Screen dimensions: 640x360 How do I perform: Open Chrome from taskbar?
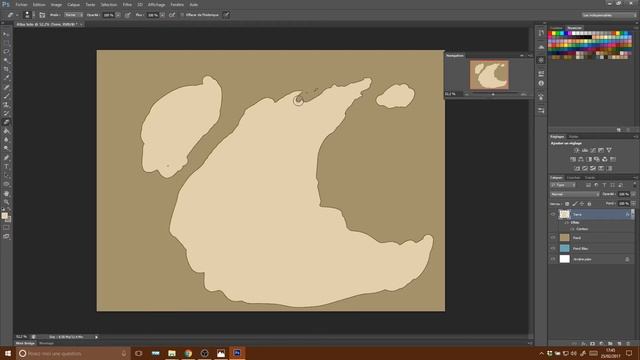coord(188,353)
